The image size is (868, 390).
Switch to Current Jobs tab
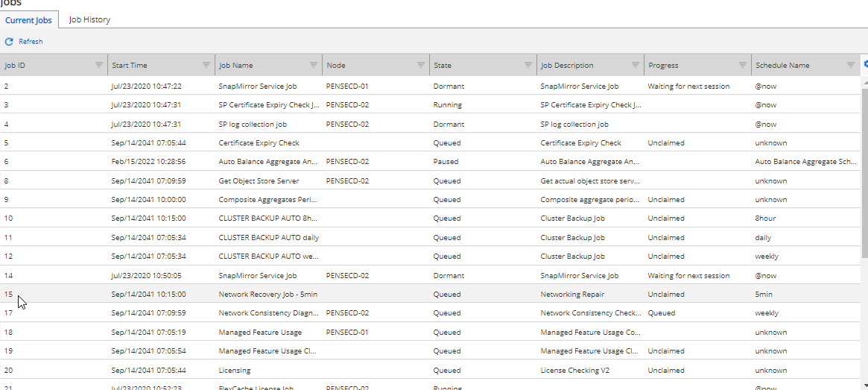[29, 20]
